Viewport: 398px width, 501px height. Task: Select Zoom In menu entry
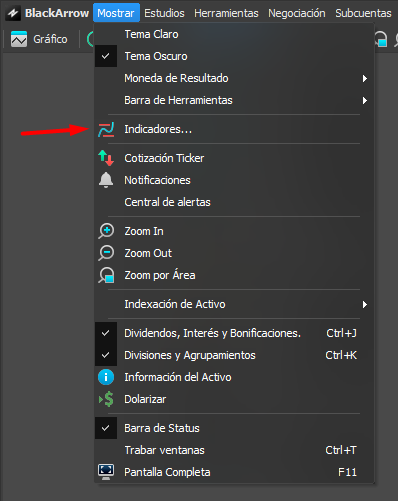[234, 231]
